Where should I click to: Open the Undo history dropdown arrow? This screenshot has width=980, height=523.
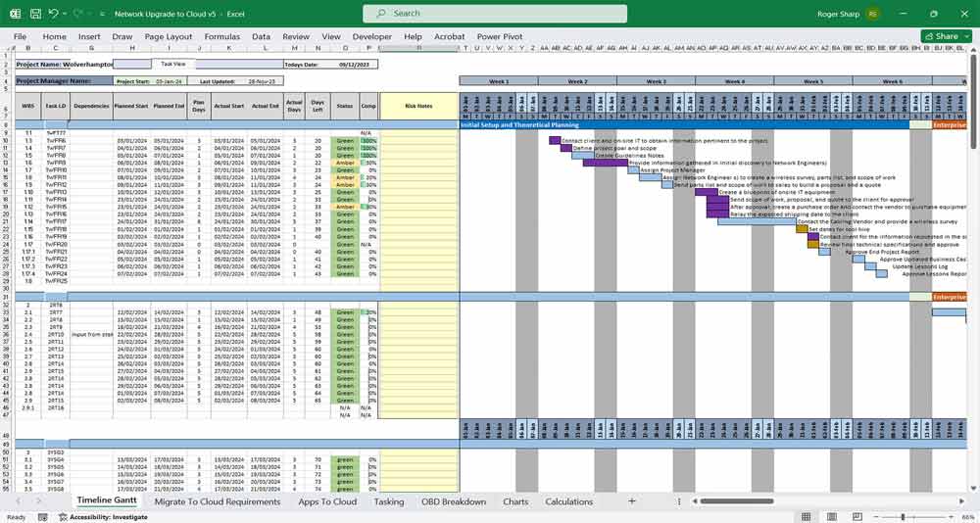tap(65, 14)
